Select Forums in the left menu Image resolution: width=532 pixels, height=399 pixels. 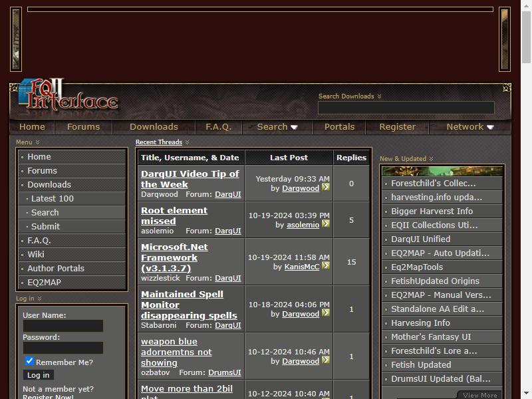pos(72,171)
